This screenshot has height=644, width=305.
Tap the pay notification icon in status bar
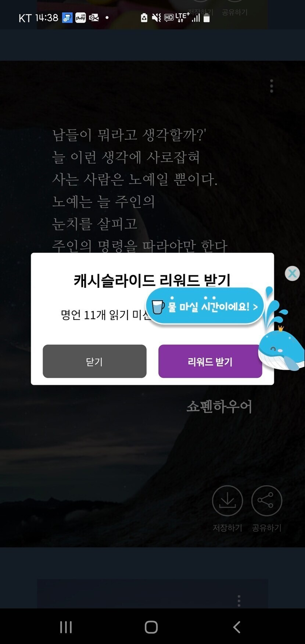coord(80,17)
